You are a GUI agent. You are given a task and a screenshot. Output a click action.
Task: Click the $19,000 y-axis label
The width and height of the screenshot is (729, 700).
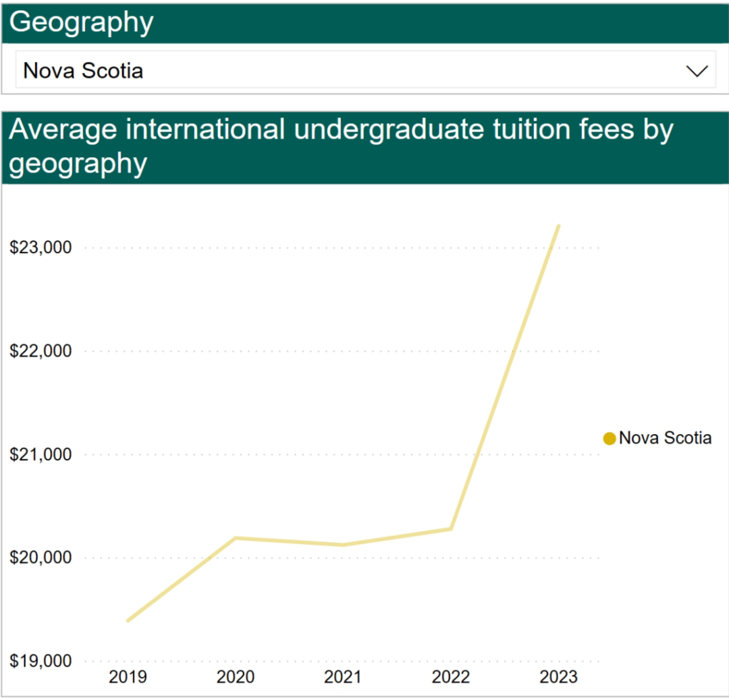tap(41, 661)
